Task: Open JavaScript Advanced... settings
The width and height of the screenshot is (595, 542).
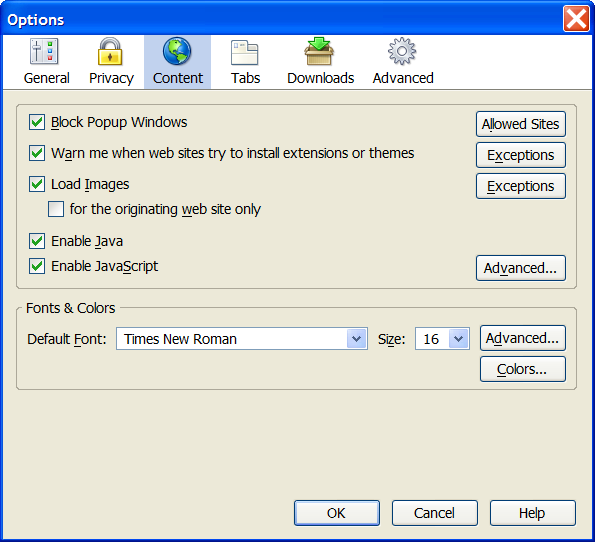Action: coord(521,268)
